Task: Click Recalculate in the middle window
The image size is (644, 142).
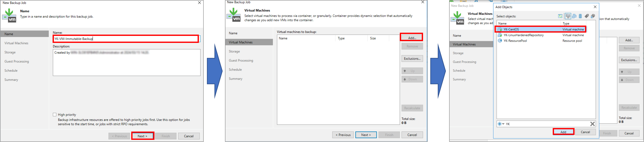Action: [412, 108]
